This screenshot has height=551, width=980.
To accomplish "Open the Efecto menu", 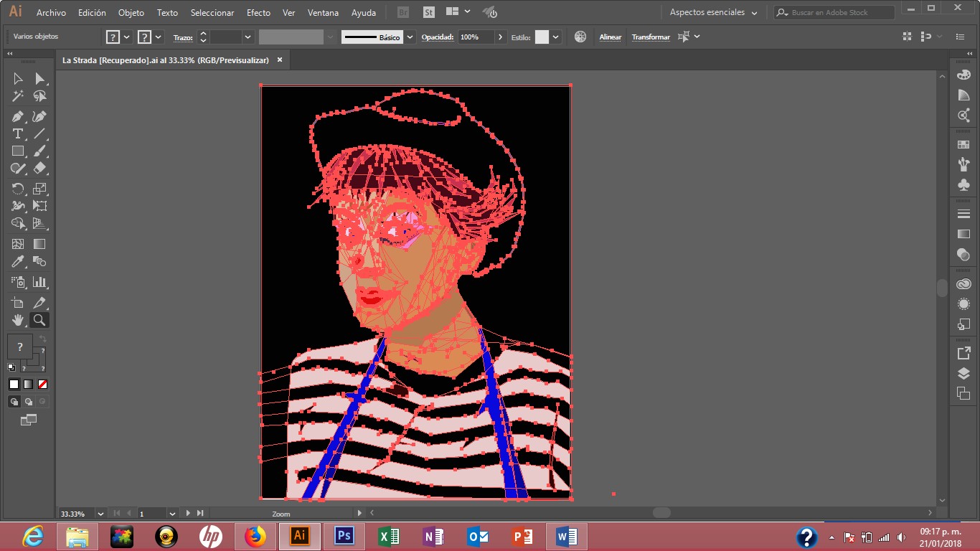I will 258,13.
